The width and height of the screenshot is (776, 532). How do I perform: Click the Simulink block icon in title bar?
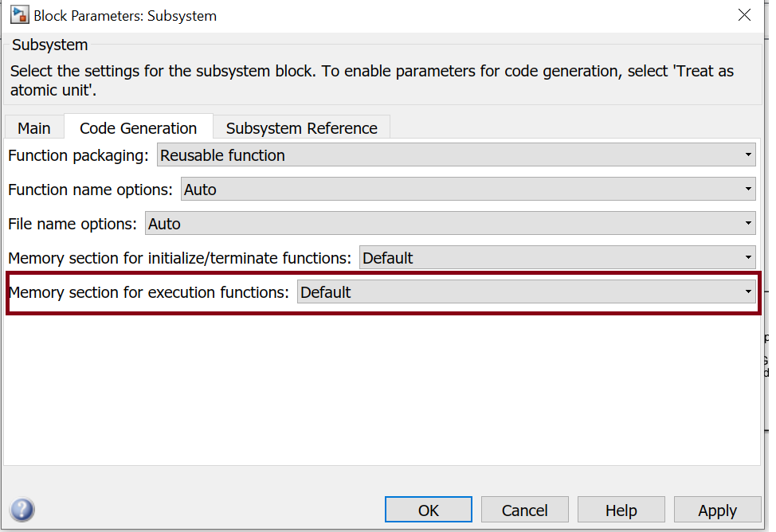click(19, 14)
